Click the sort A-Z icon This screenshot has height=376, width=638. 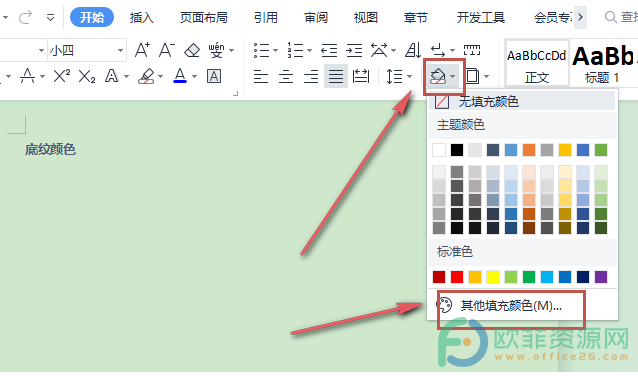(413, 50)
